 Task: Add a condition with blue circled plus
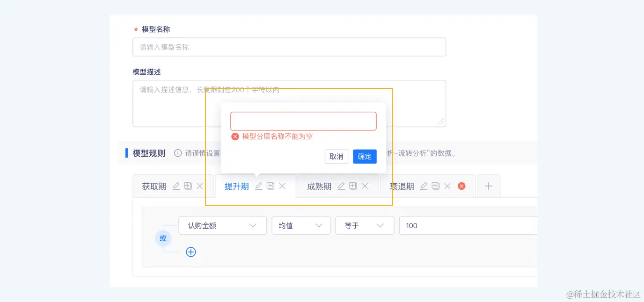[191, 252]
